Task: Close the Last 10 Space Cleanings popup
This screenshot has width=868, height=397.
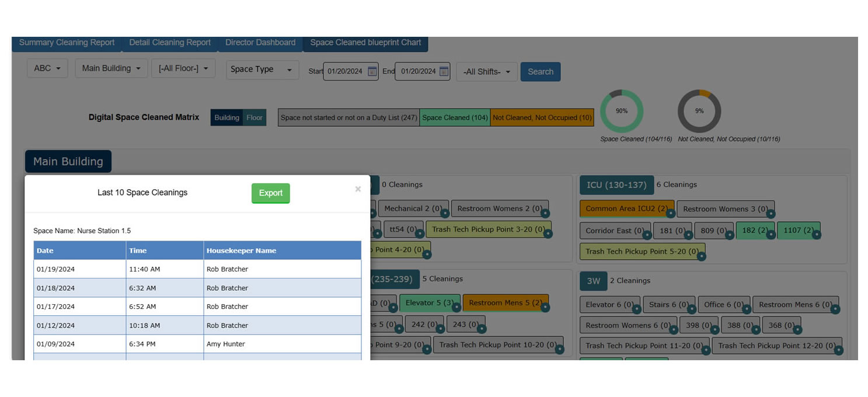Action: point(358,189)
